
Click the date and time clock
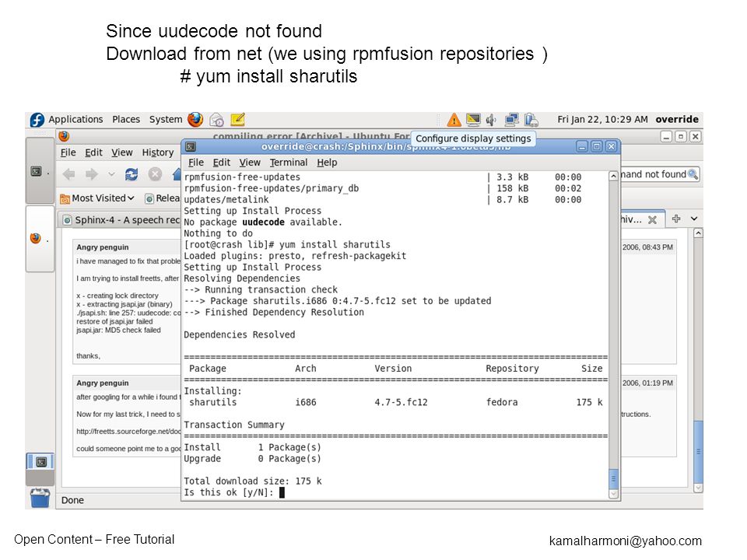point(602,119)
